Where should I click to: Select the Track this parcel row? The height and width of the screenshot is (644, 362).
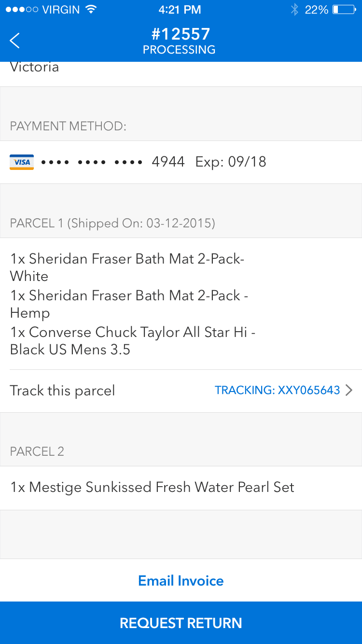pos(63,391)
